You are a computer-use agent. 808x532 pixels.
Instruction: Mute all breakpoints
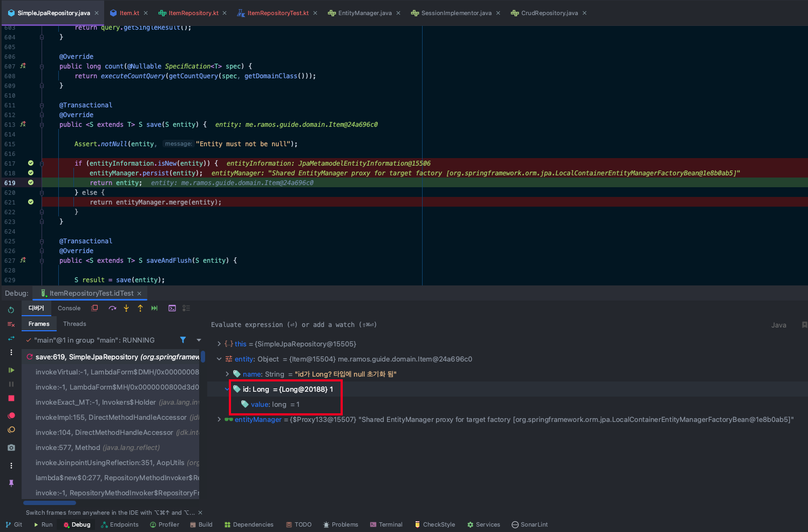pos(11,430)
